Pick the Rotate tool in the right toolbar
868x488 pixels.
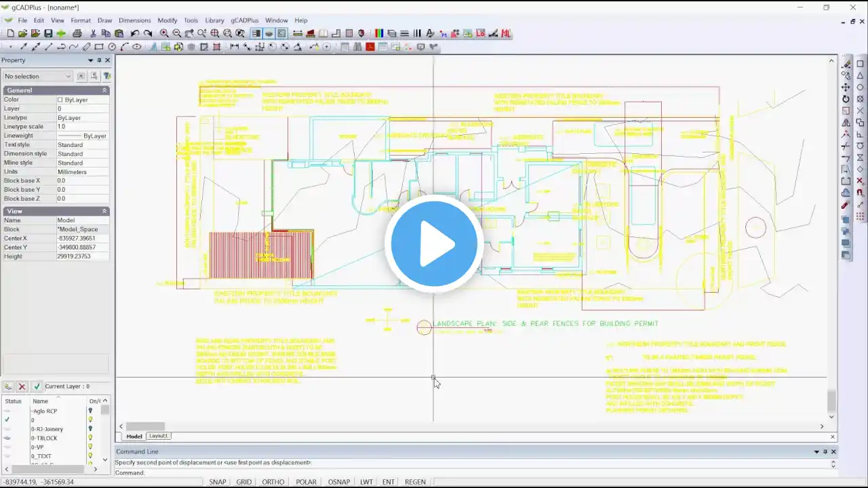846,99
